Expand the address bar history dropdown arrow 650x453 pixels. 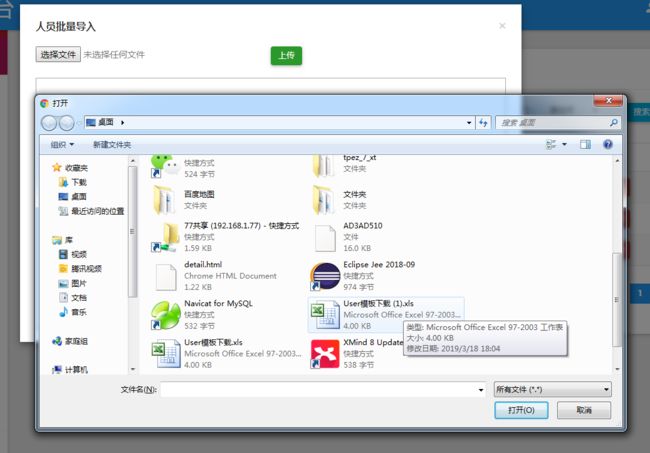tap(469, 123)
